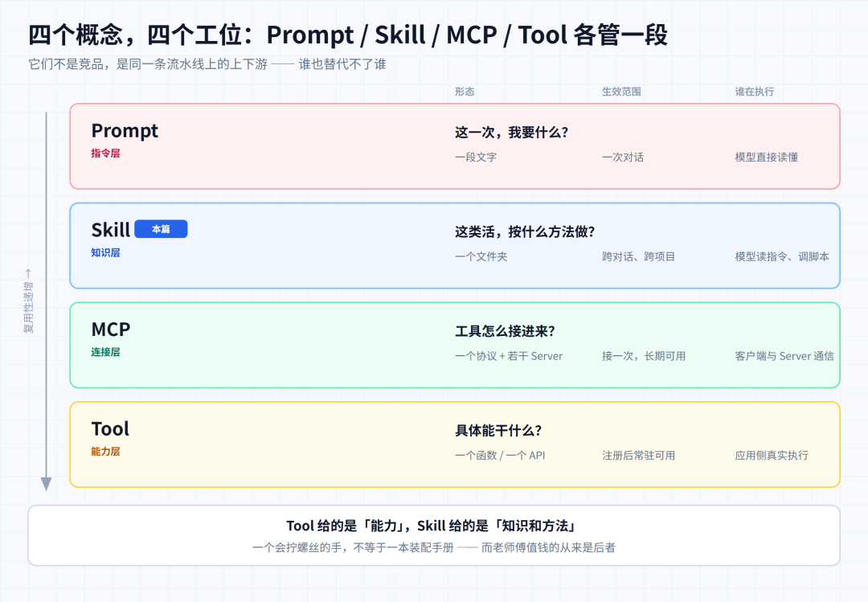Click 模型直接读懂 in the Prompt row
This screenshot has width=868, height=602.
767,158
